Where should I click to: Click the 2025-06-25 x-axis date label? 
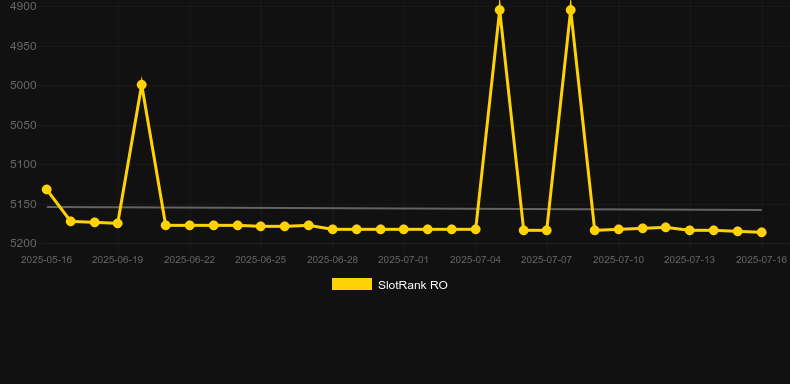tap(260, 260)
